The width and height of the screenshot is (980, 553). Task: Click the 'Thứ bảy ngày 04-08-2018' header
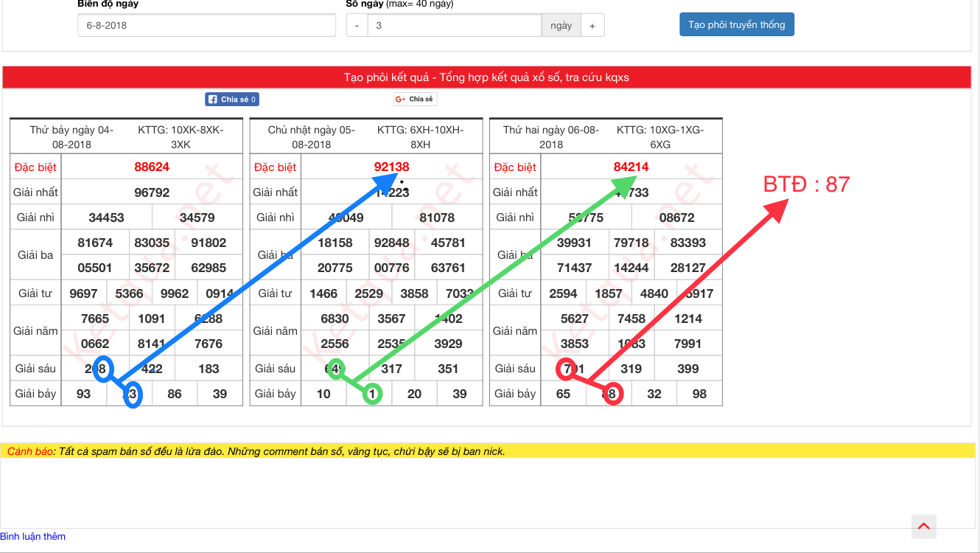[71, 137]
